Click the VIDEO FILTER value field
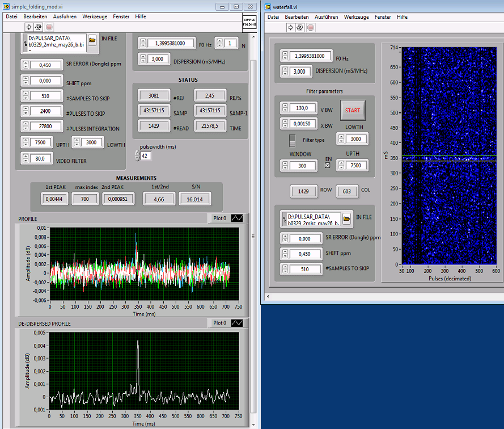504x429 pixels. click(x=40, y=159)
